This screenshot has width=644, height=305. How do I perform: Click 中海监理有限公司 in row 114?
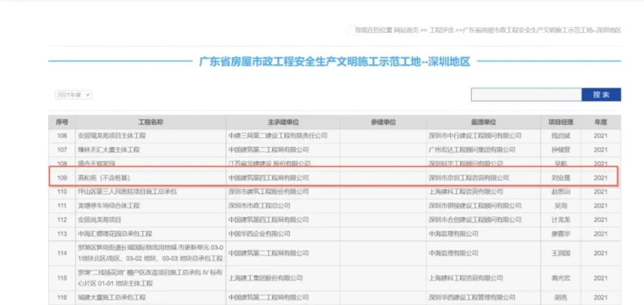[453, 253]
